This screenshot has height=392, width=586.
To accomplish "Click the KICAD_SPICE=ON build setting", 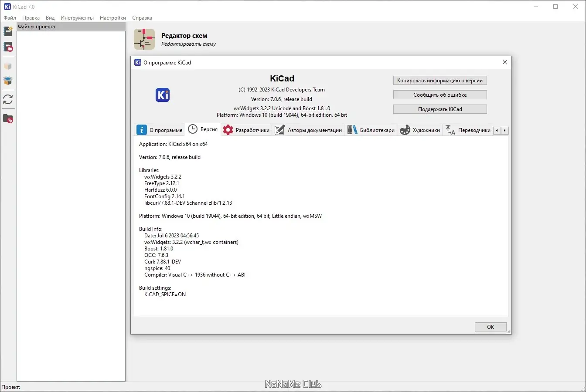I will click(x=165, y=294).
